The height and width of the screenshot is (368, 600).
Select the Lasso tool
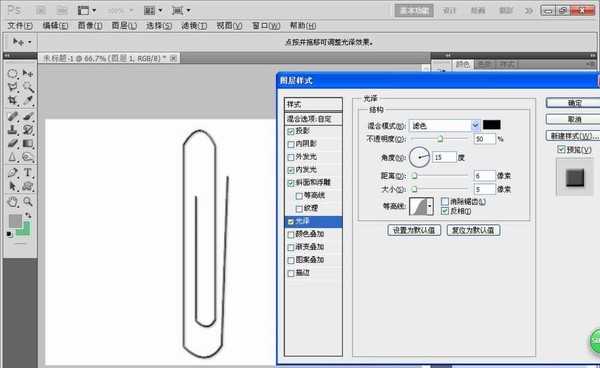(x=13, y=87)
